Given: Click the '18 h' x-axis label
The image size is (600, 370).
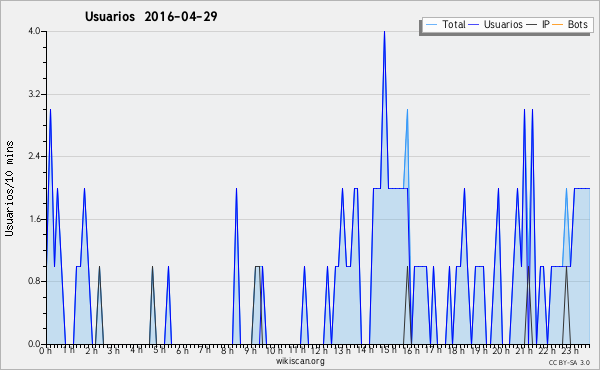Looking at the screenshot, I should (x=456, y=351).
